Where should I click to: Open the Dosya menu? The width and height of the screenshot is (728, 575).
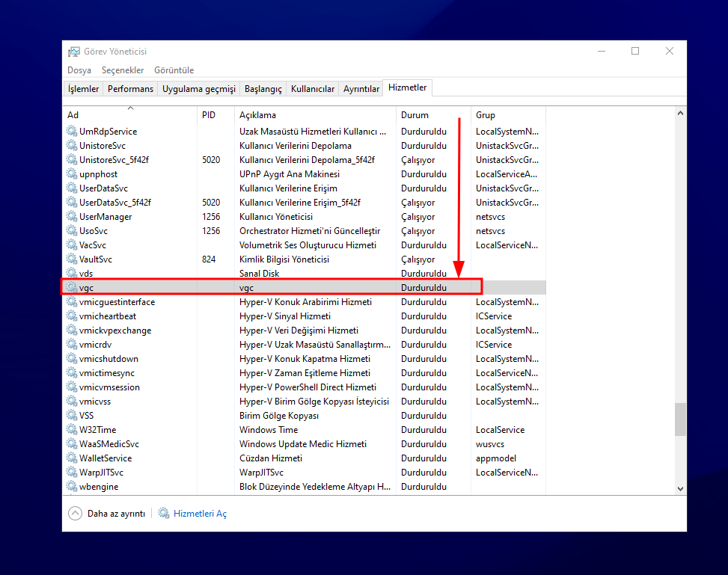(79, 70)
